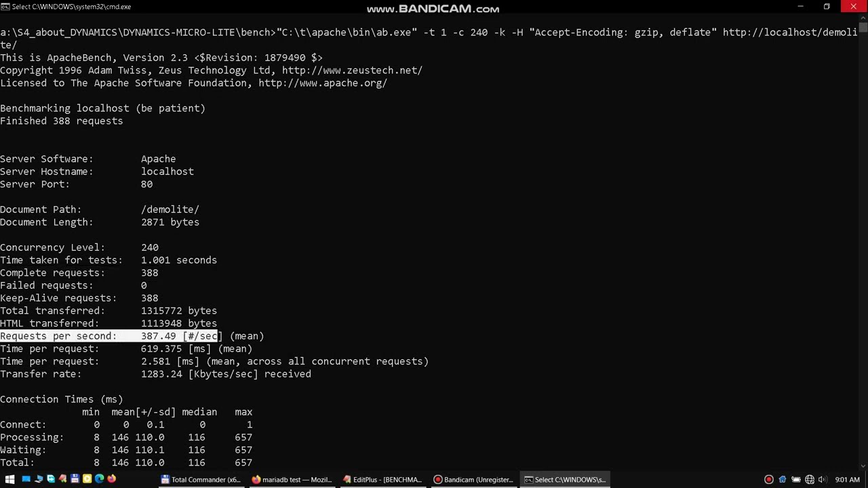The image size is (868, 488).
Task: Click Time taken for tests value 1.001 seconds
Action: point(179,260)
